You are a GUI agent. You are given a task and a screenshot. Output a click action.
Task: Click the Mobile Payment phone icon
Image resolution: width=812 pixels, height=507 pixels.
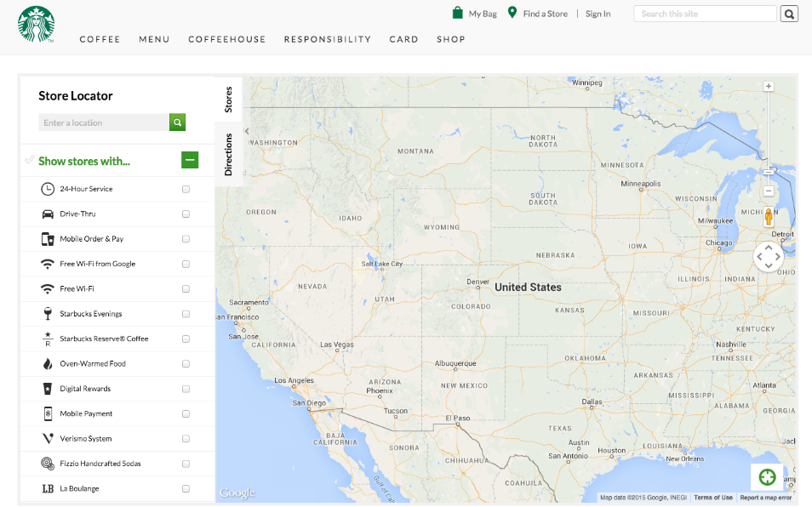coord(48,413)
